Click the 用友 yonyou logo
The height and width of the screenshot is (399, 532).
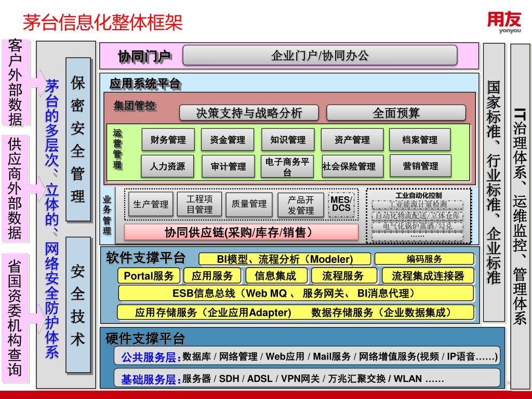[504, 23]
